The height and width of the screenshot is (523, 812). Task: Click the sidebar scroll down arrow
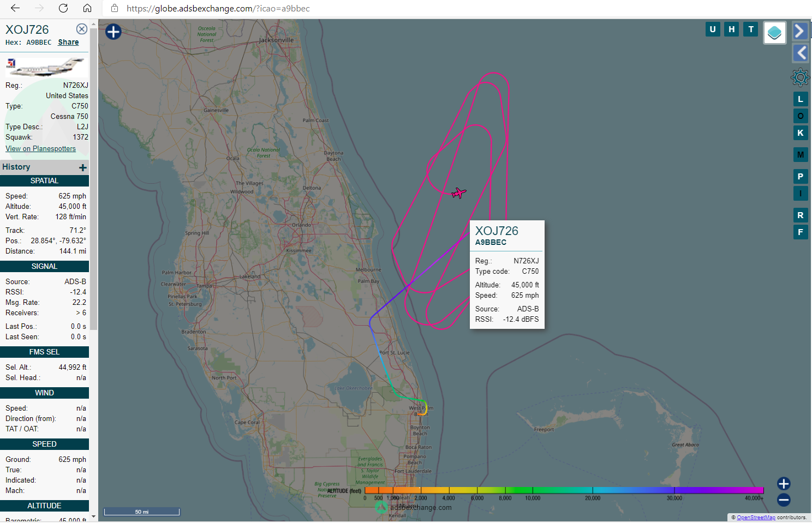point(94,516)
